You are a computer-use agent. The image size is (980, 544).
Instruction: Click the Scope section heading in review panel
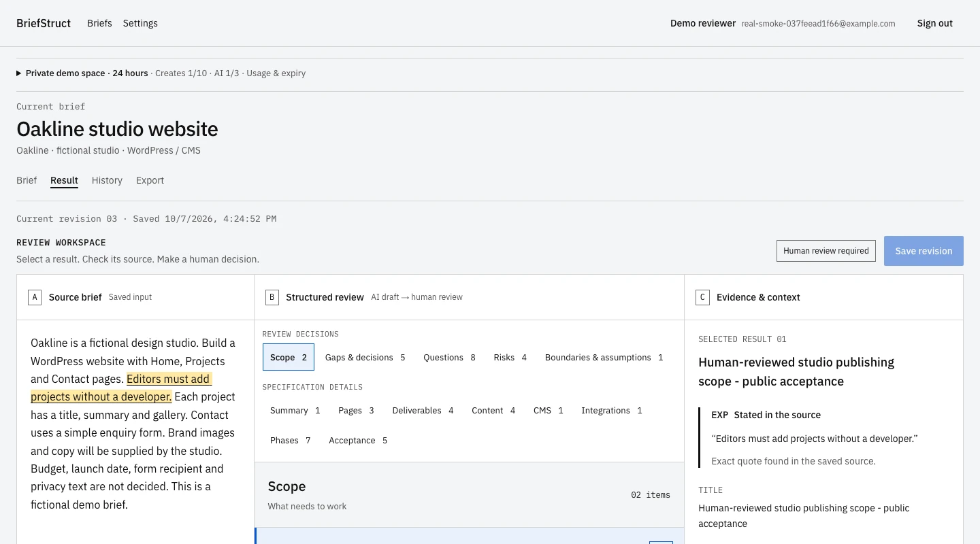[287, 486]
